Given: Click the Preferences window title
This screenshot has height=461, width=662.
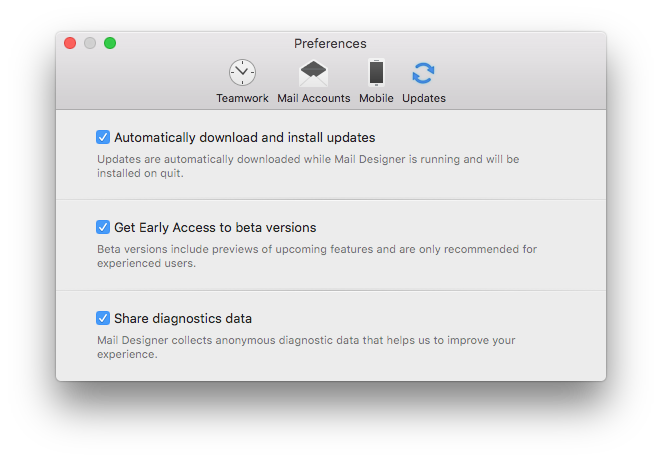Looking at the screenshot, I should pyautogui.click(x=330, y=43).
